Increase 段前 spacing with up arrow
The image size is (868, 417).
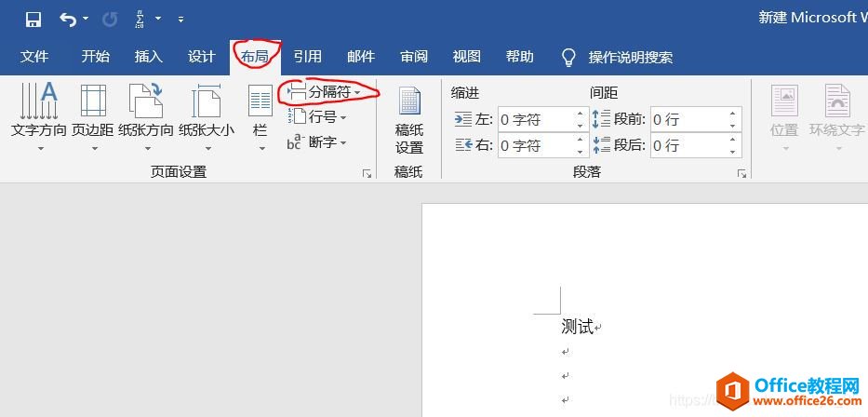(733, 114)
